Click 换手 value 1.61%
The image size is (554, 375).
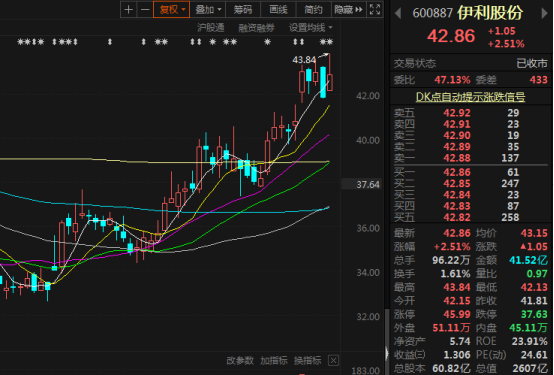point(455,274)
